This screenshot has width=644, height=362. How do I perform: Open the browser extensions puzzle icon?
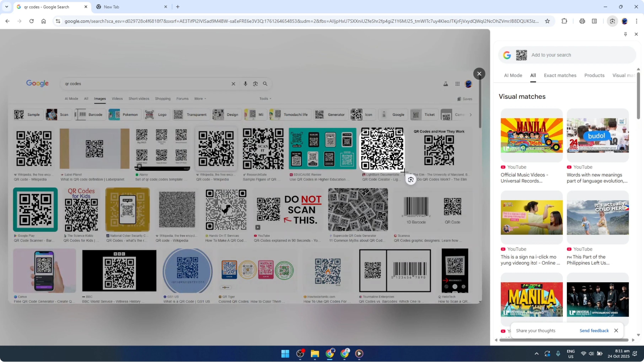pyautogui.click(x=565, y=21)
